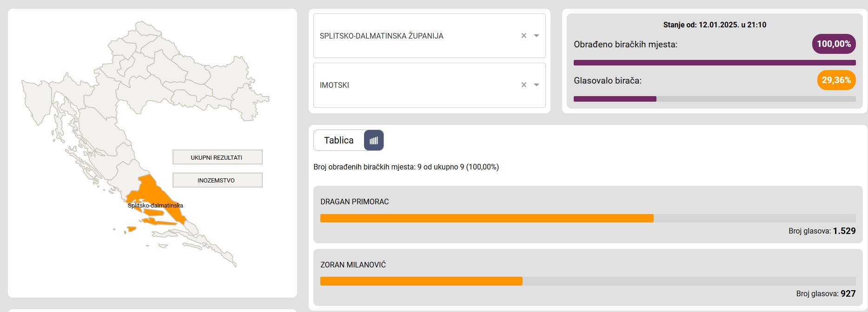Click Zoran Milanović orange vote bar
This screenshot has height=312, width=868.
[421, 281]
